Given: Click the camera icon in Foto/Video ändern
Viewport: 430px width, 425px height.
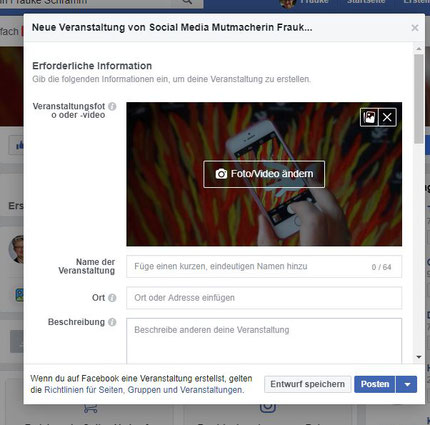Looking at the screenshot, I should click(221, 174).
